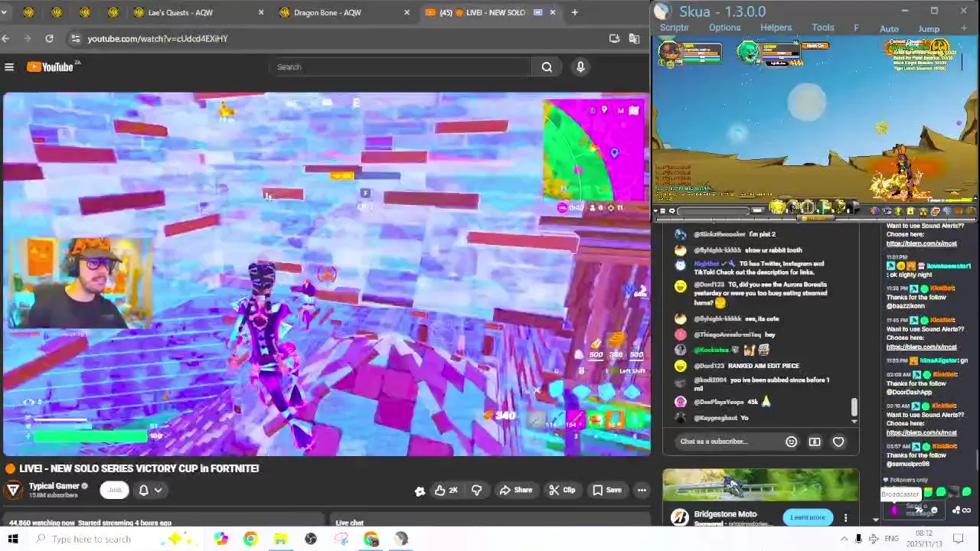980x551 pixels.
Task: Click the gift memberships icon beside like
Action: (420, 491)
